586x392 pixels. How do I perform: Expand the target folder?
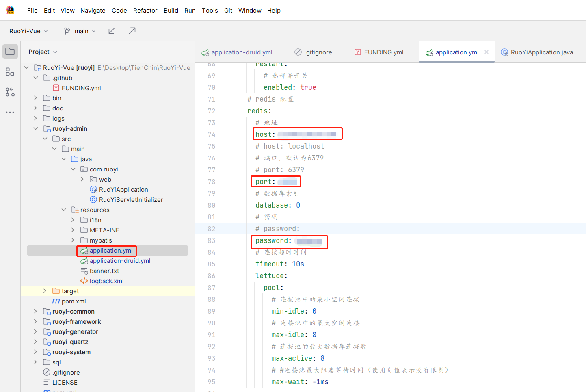click(x=45, y=291)
